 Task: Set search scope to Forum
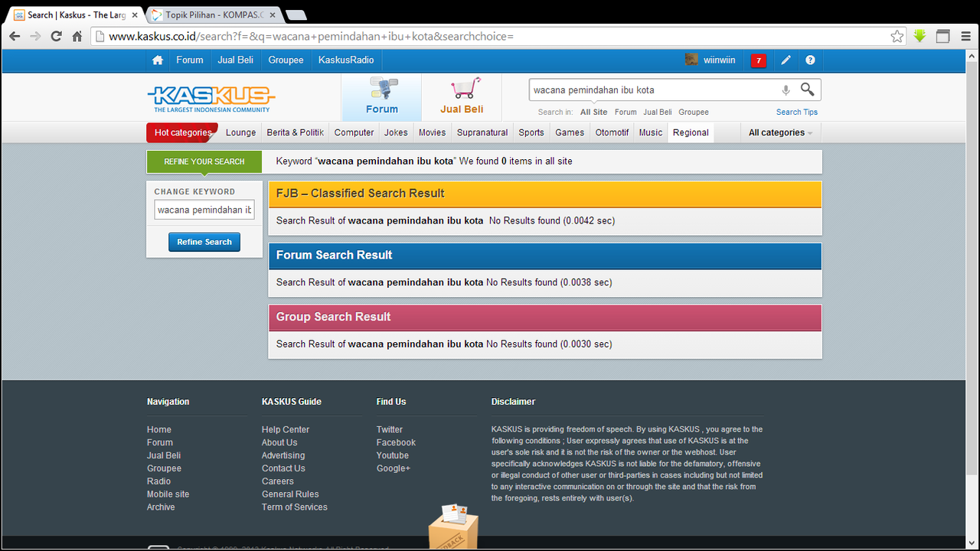[626, 112]
